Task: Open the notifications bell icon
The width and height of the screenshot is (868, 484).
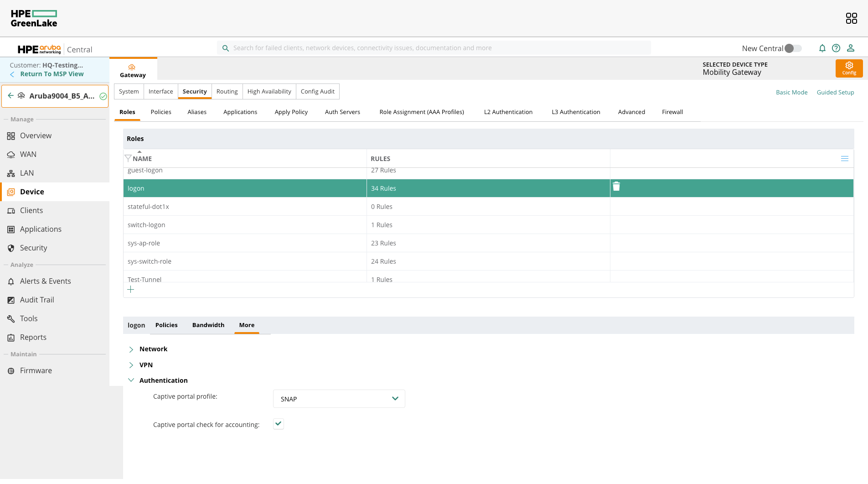Action: [822, 48]
